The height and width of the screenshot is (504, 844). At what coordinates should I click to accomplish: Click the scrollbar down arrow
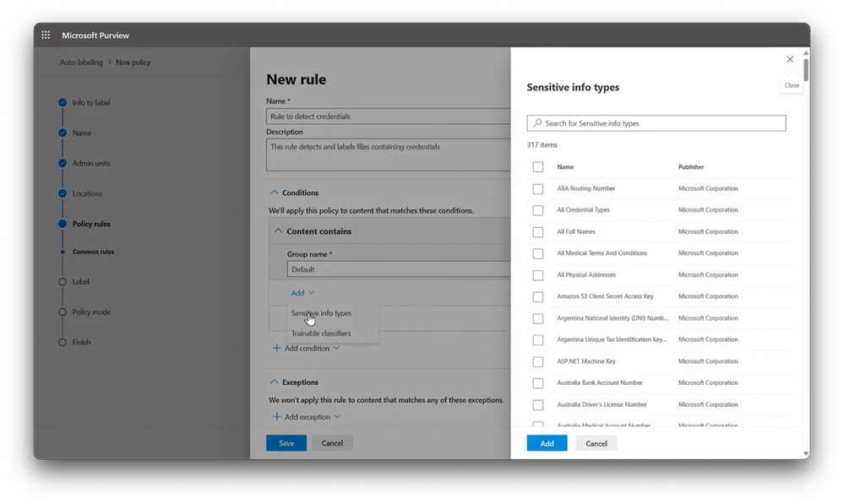click(806, 454)
